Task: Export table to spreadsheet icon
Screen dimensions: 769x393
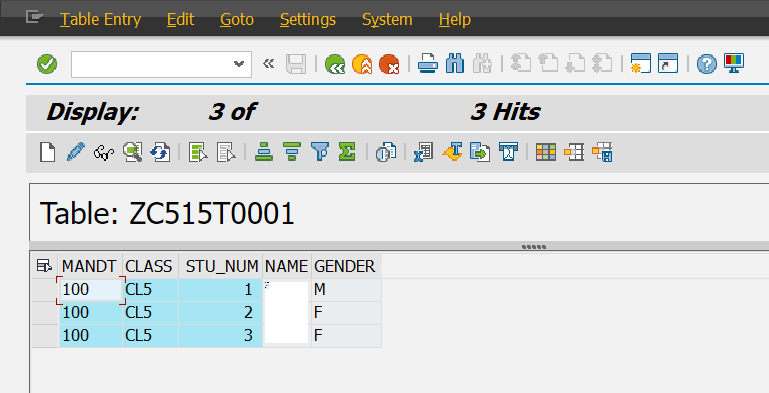Action: (x=423, y=152)
